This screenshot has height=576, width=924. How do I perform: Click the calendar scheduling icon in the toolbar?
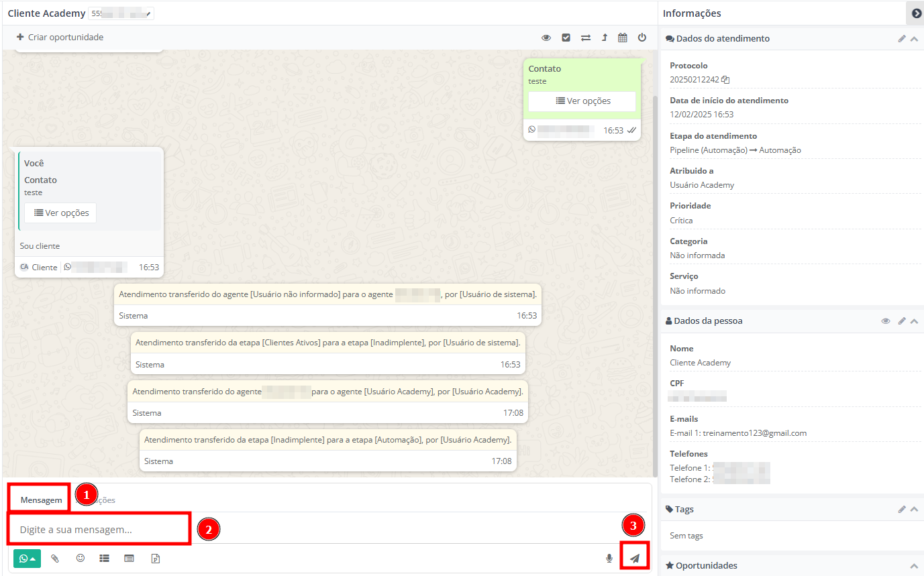623,38
